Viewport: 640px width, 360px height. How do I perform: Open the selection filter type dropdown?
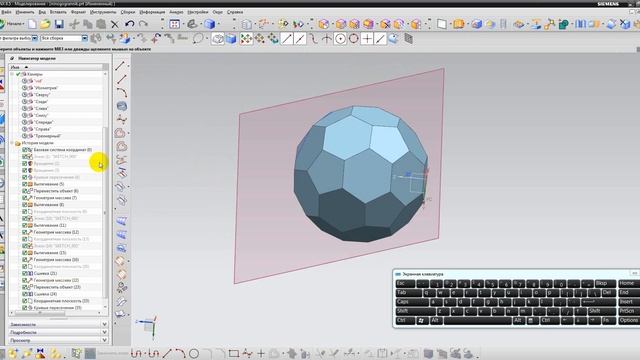(x=35, y=38)
